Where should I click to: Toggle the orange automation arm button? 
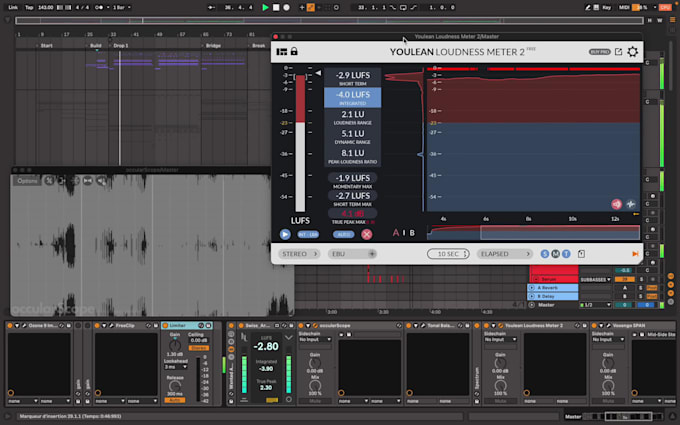point(311,7)
